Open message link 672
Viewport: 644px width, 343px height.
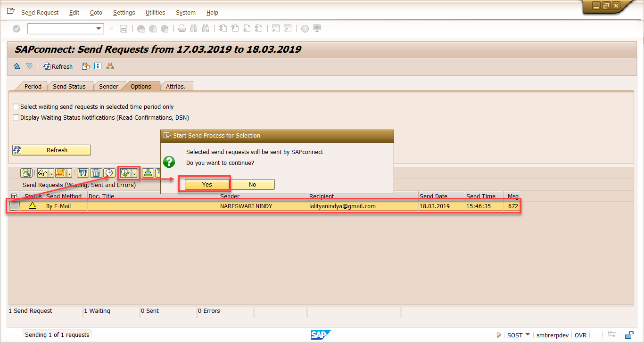pos(513,206)
